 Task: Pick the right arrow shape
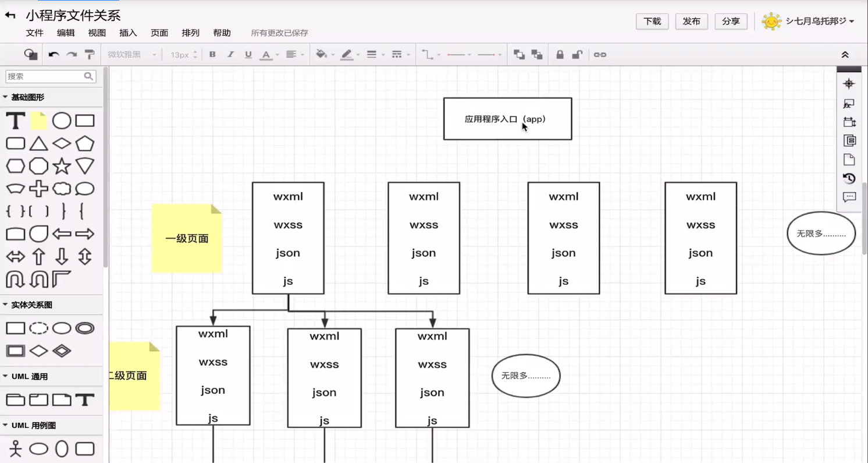tap(85, 234)
